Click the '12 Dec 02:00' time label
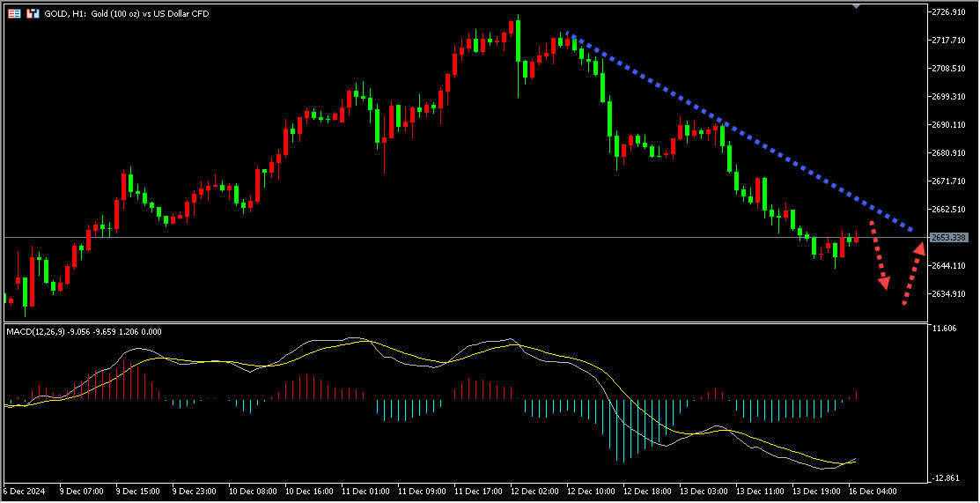Screen dimensions: 980x503 (535, 491)
